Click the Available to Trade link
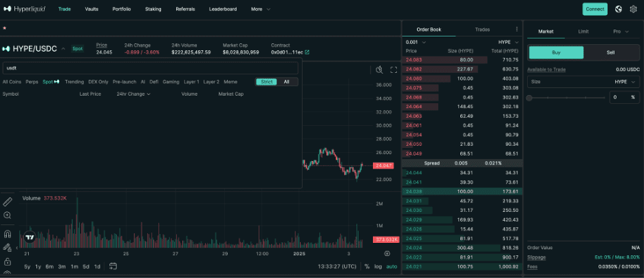The height and width of the screenshot is (278, 644). click(x=546, y=69)
